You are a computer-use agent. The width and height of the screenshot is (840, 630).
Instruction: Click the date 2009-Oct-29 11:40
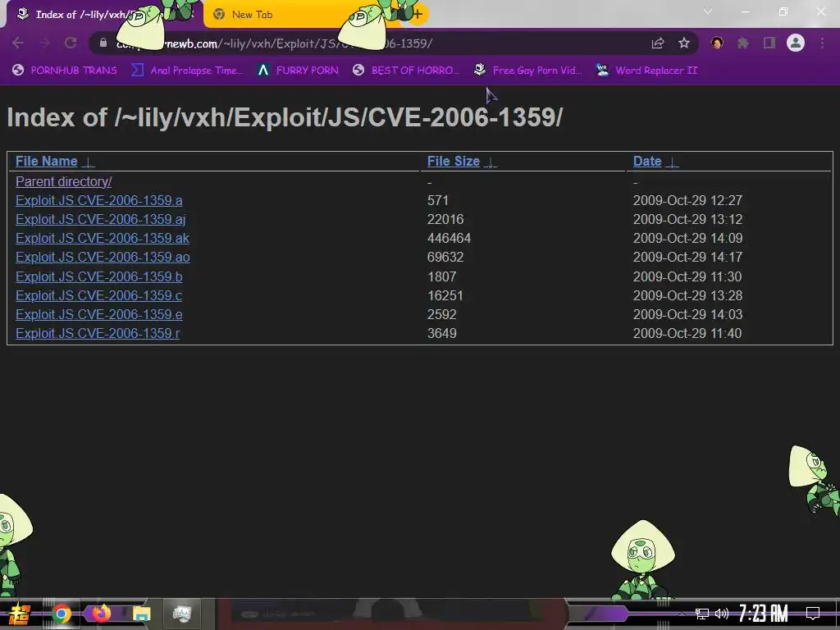[687, 333]
